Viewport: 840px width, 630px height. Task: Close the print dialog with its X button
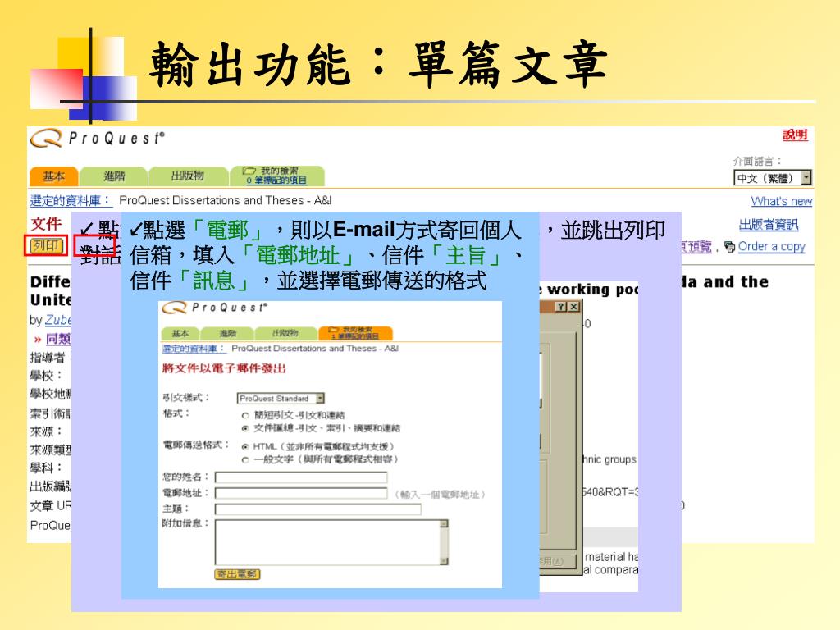click(x=573, y=307)
